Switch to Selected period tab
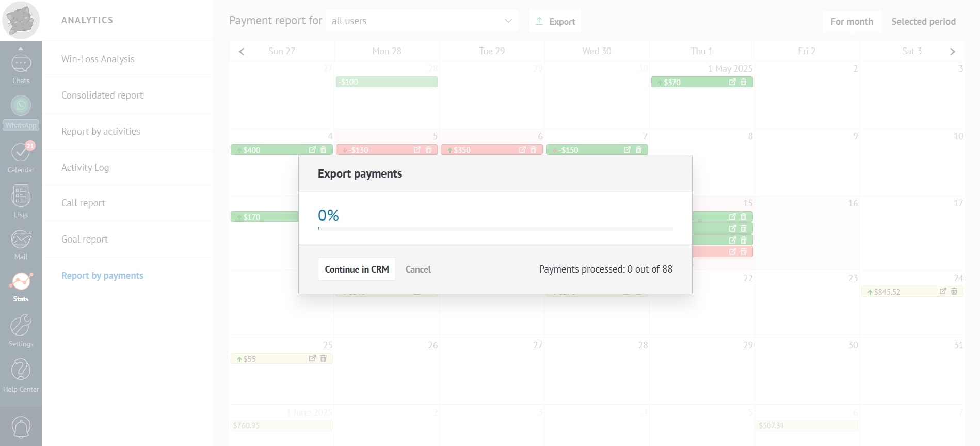Image resolution: width=980 pixels, height=446 pixels. point(923,22)
